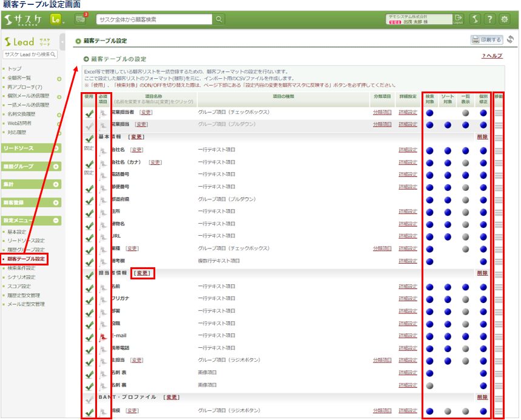This screenshot has width=521, height=420.
Task: Click the refresh arrows icon beside 印刷する
Action: point(511,40)
